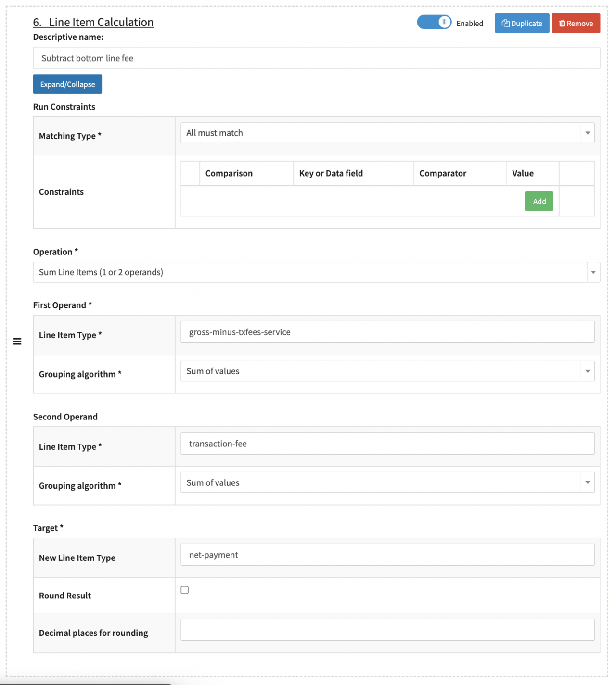Check the Round Result checkbox
Screen dimensions: 616x685
185,590
